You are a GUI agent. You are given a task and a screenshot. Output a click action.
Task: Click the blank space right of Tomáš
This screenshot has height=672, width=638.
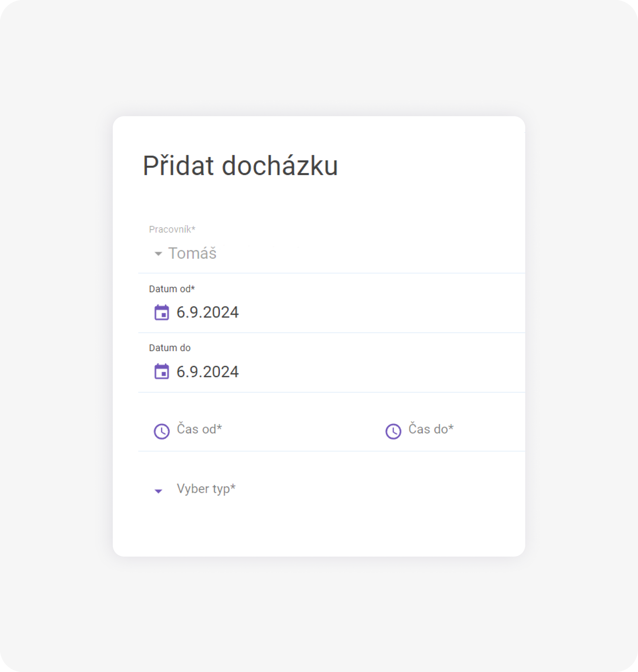[371, 253]
